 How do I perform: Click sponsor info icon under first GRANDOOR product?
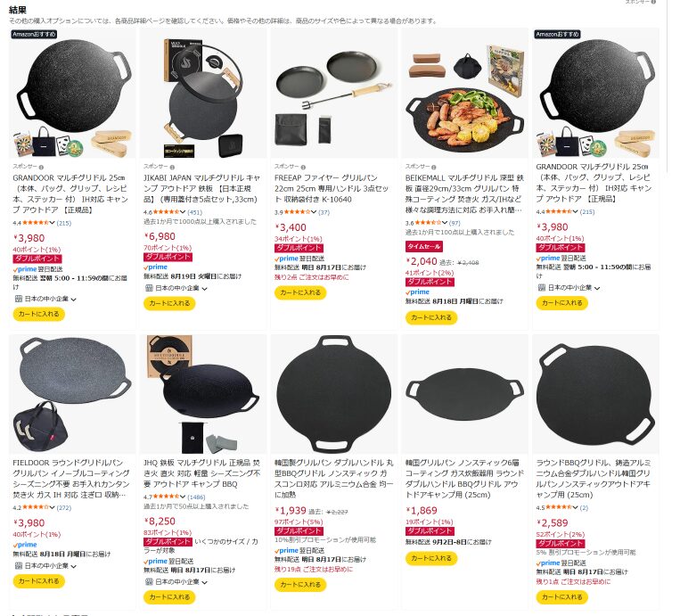tap(41, 168)
